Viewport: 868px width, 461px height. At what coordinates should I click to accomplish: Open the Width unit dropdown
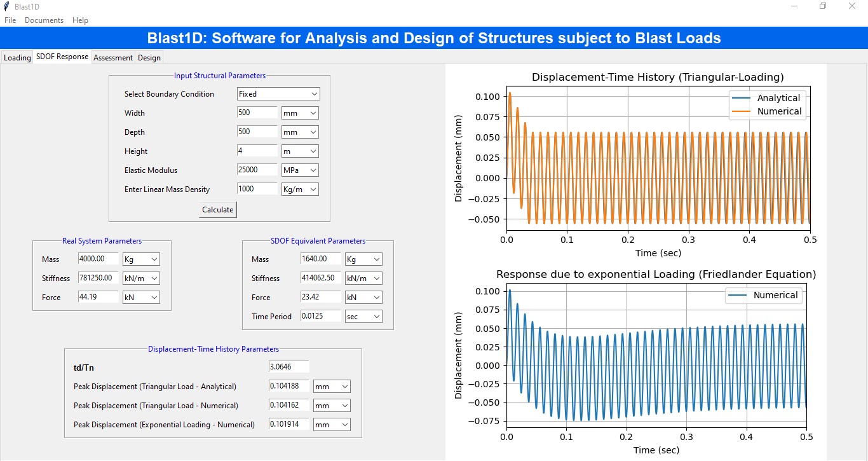point(300,113)
